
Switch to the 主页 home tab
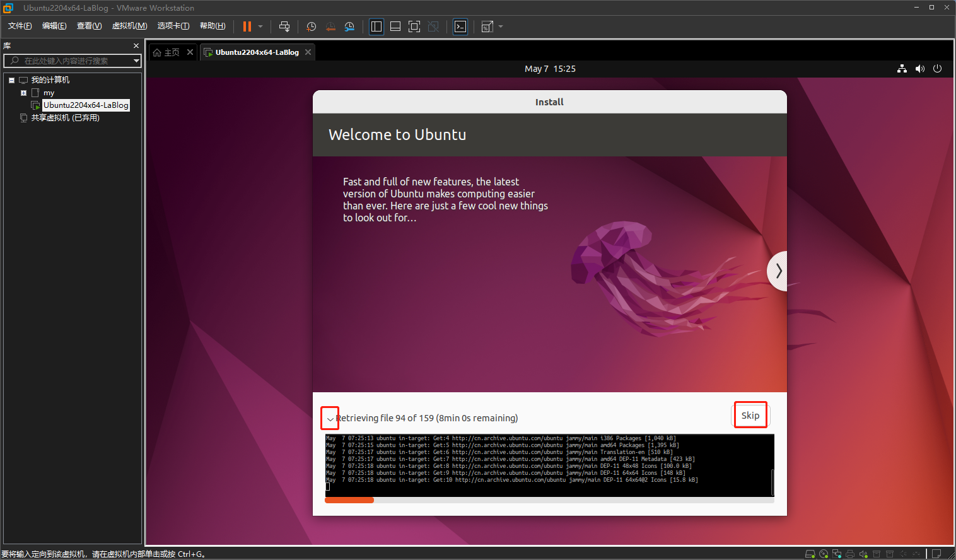[166, 52]
